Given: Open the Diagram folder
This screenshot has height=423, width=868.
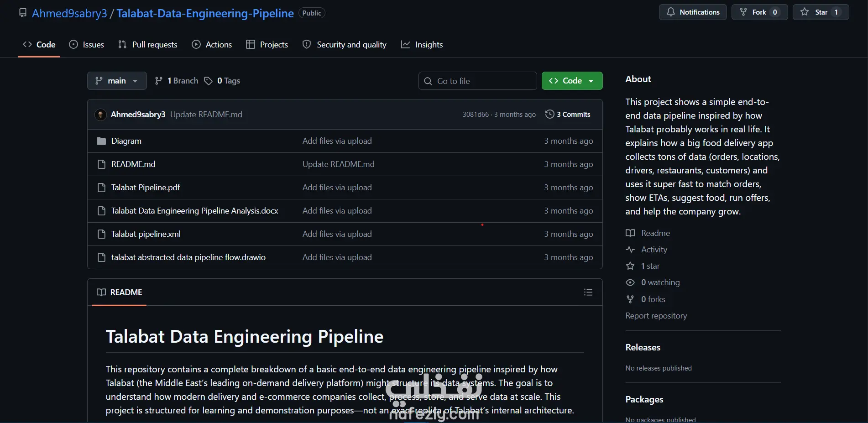Looking at the screenshot, I should click(x=126, y=141).
